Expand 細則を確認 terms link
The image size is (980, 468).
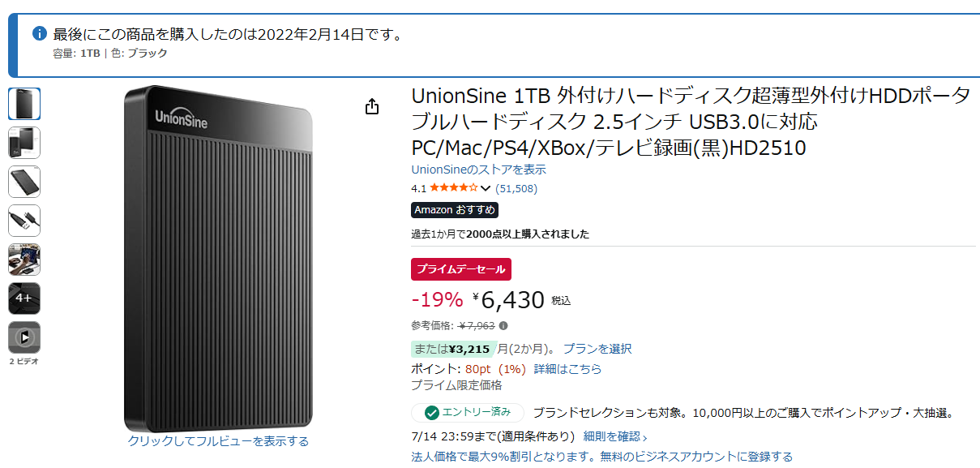(615, 436)
